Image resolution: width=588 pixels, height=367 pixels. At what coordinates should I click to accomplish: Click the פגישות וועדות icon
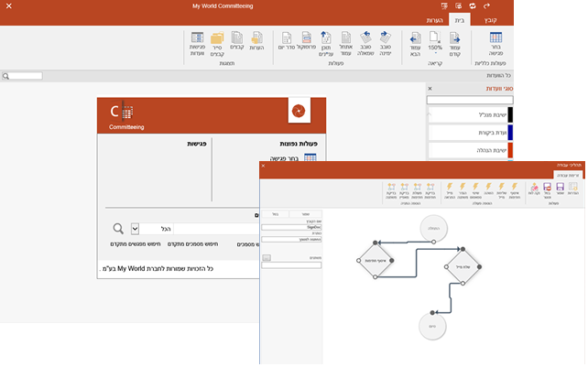click(x=198, y=42)
